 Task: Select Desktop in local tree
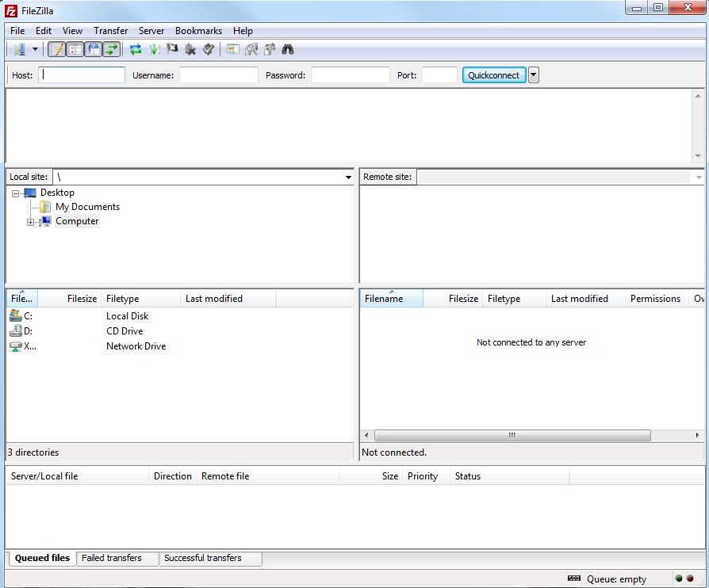click(x=57, y=193)
